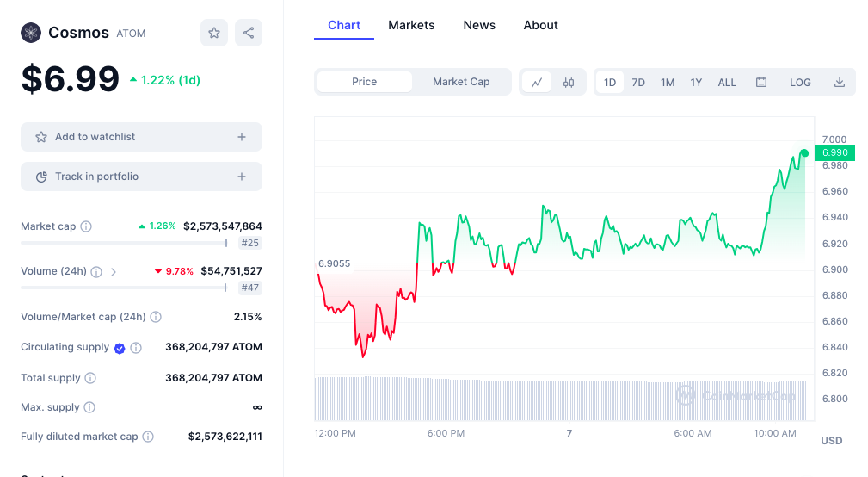Set chart range to ALL
This screenshot has width=868, height=477.
tap(727, 82)
